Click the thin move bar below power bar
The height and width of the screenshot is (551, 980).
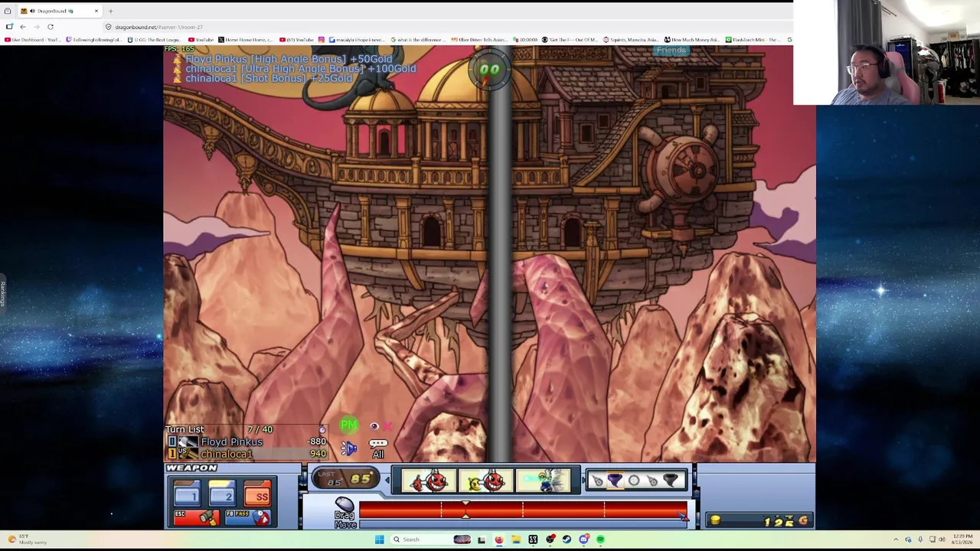[x=523, y=523]
